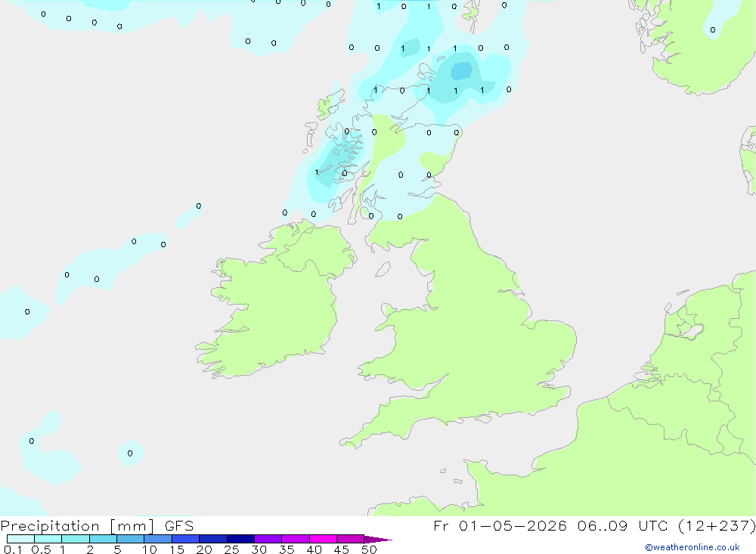Click the 0.1–0.5 mm lightest cyan legend swatch
The width and height of the screenshot is (756, 554).
[20, 539]
